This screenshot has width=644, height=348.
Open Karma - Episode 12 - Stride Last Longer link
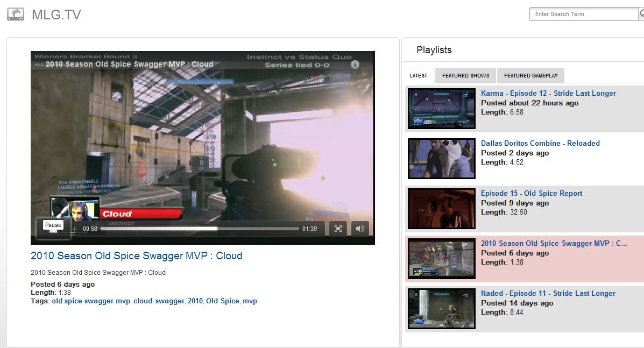pyautogui.click(x=548, y=93)
